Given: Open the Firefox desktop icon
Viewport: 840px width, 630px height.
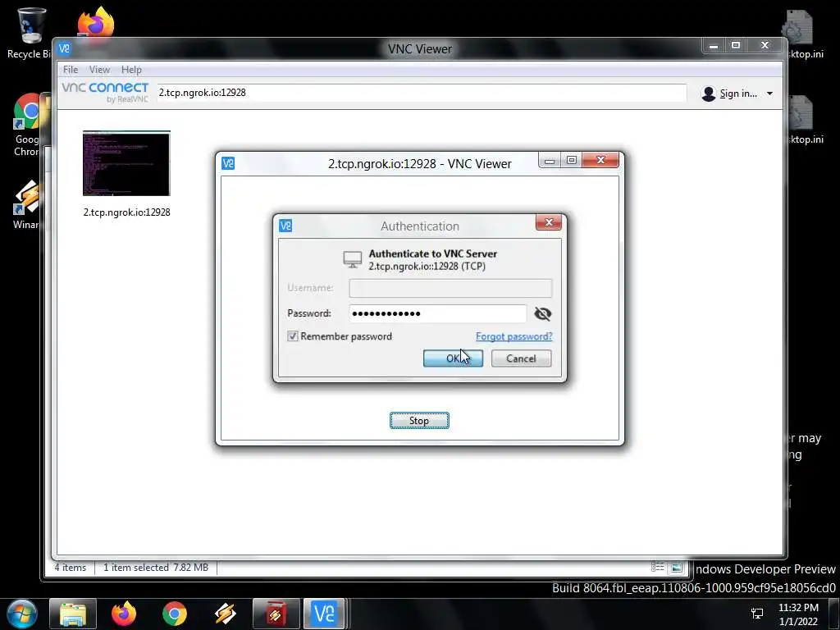Looking at the screenshot, I should point(96,22).
